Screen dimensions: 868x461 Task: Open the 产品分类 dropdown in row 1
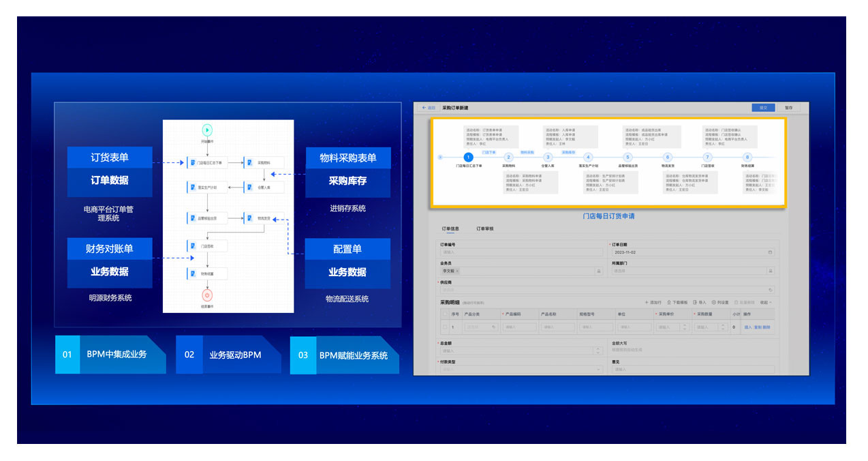pos(481,327)
